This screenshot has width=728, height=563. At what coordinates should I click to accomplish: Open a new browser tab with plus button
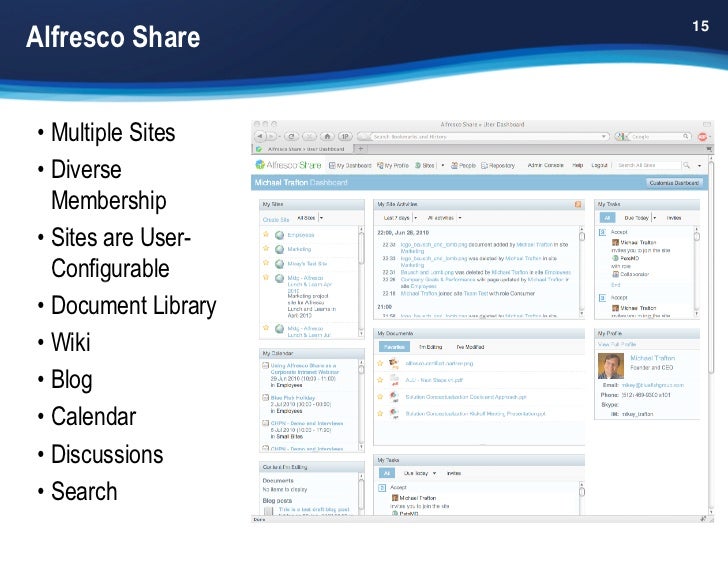tap(361, 149)
